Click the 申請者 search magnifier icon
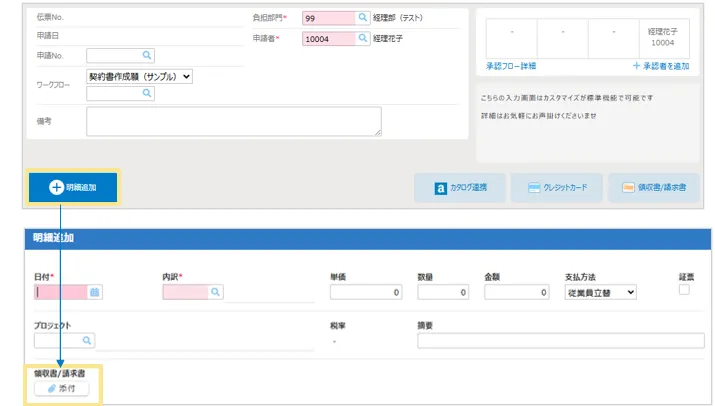The width and height of the screenshot is (715, 406). click(362, 38)
